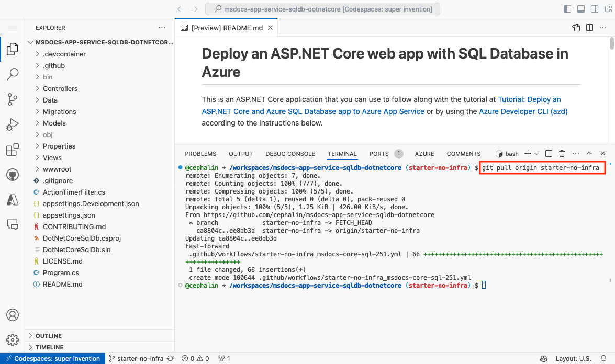Click Codespaces: super invention in the status bar
This screenshot has height=364, width=615.
click(52, 358)
